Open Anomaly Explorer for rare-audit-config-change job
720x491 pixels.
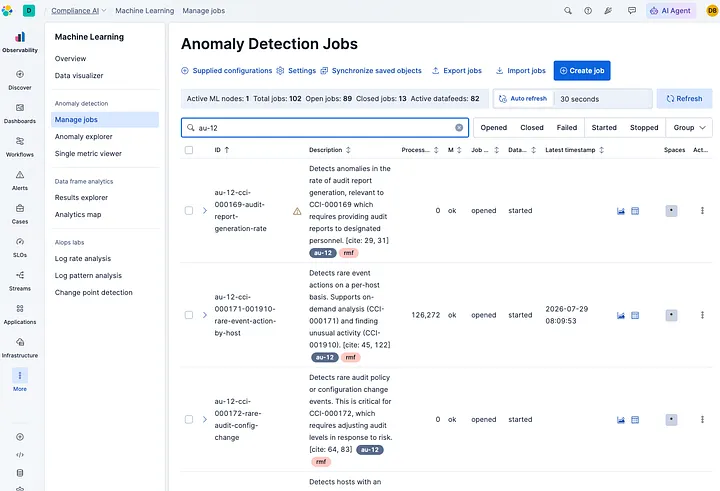635,419
